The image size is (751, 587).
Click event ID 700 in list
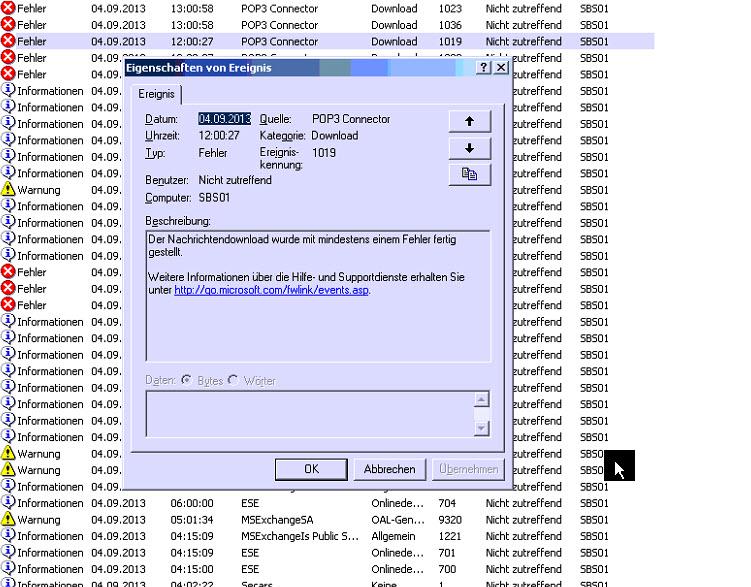click(447, 569)
